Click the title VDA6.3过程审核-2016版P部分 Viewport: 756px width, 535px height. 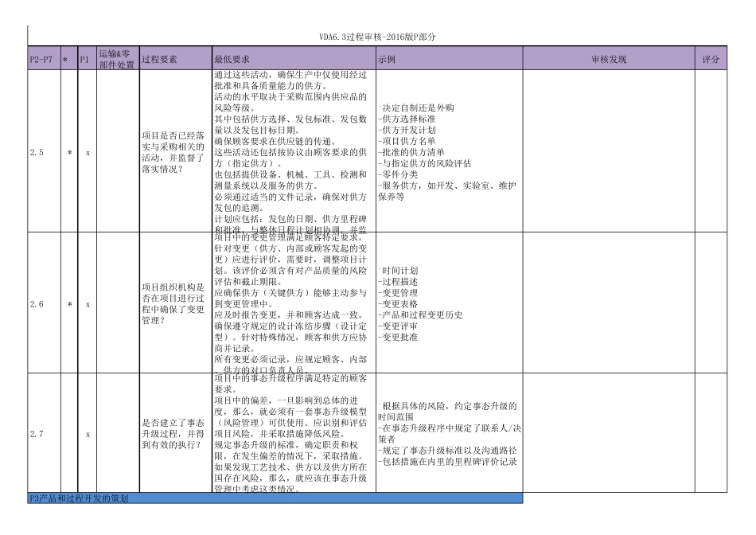tap(377, 37)
